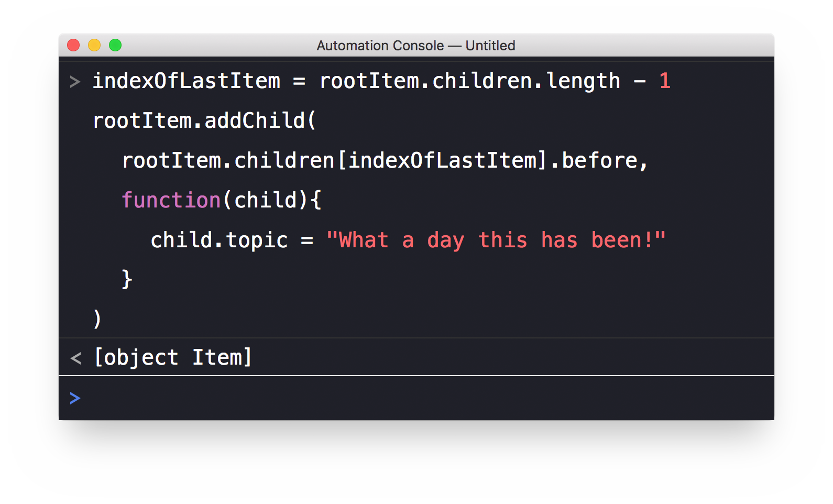
Task: Select the "[object Item]" result line
Action: point(173,357)
